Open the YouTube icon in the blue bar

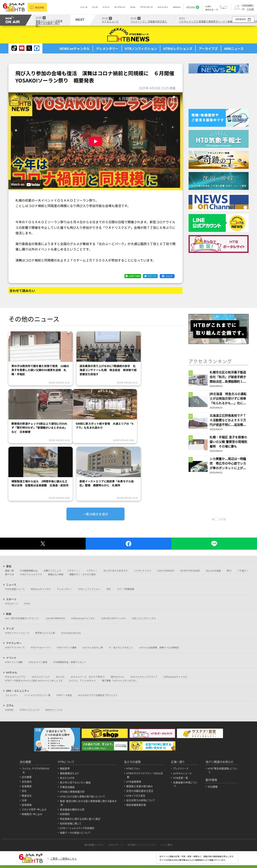click(x=22, y=48)
